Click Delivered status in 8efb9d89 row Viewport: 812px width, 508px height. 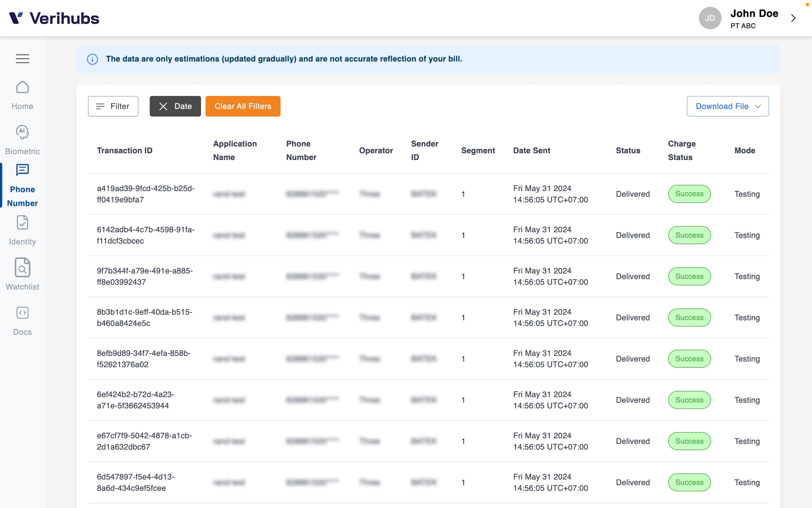(x=632, y=359)
